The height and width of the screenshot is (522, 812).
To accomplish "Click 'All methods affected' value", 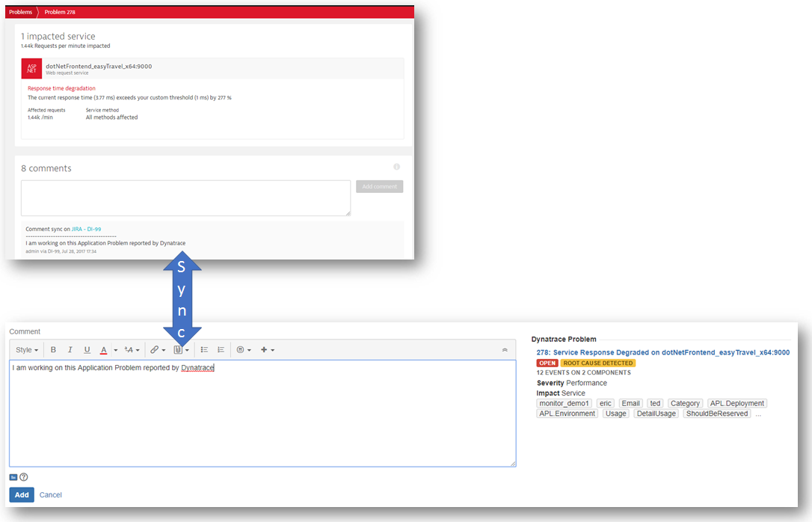I will 112,117.
